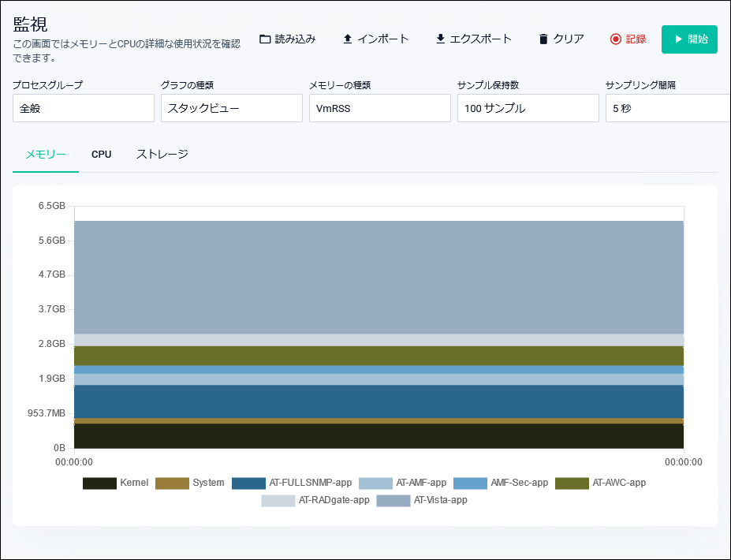Open the サンプリング間隔 dropdown showing 5 秒
Viewport: 731px width, 560px height.
click(668, 108)
